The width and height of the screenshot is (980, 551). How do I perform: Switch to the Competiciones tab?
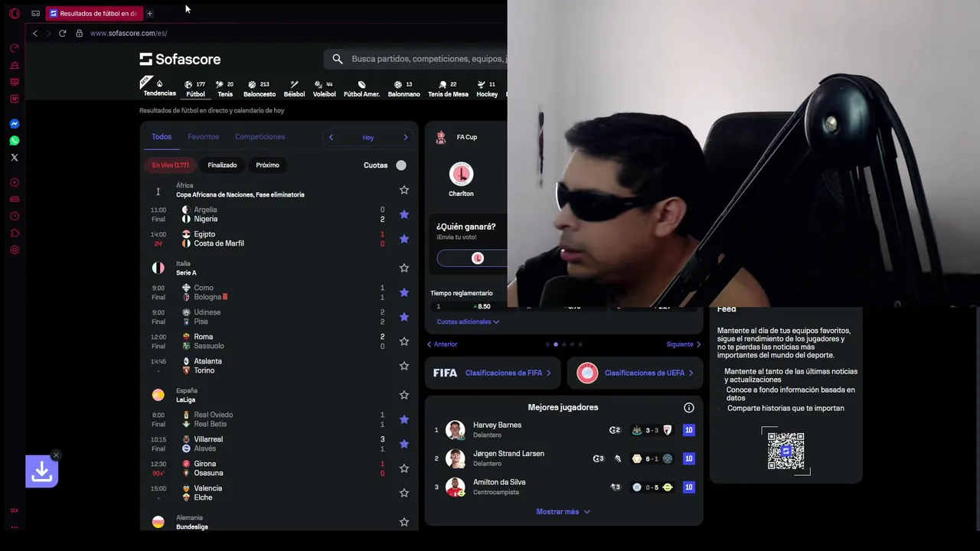[260, 137]
